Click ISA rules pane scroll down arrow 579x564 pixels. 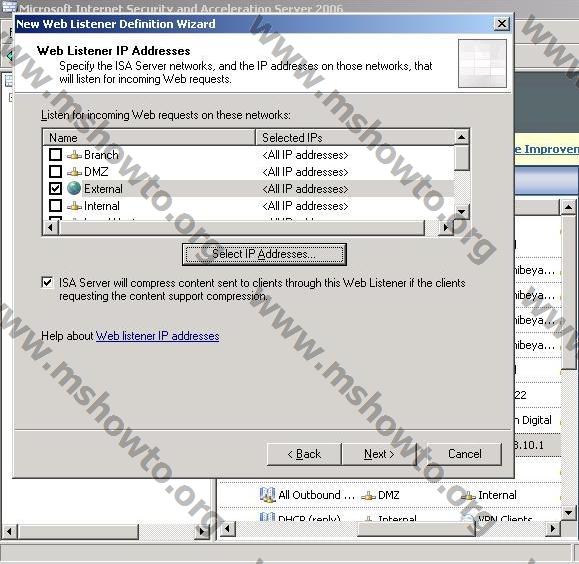click(x=568, y=513)
